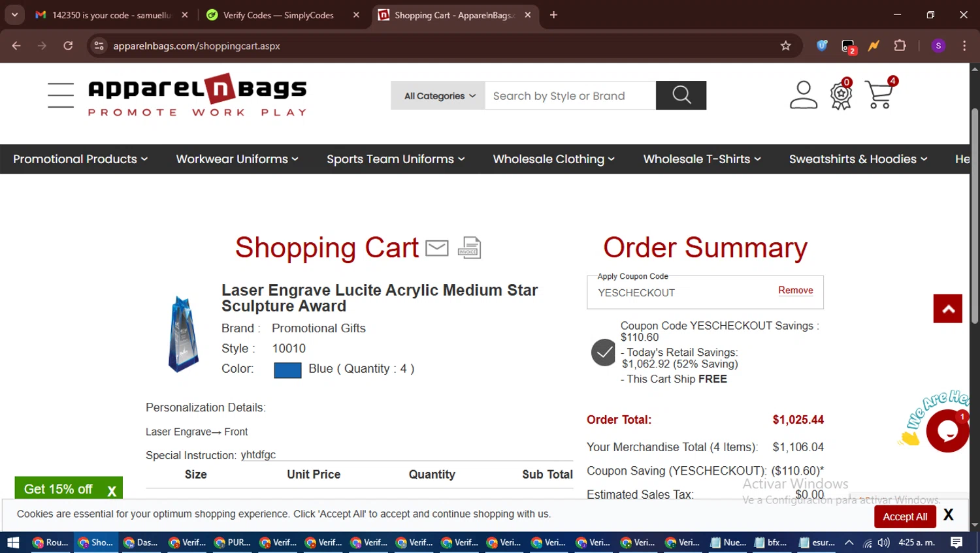Open All Categories dropdown

(438, 95)
